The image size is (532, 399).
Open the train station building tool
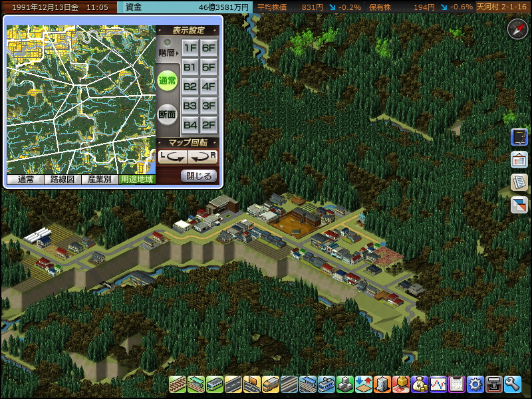coord(196,384)
